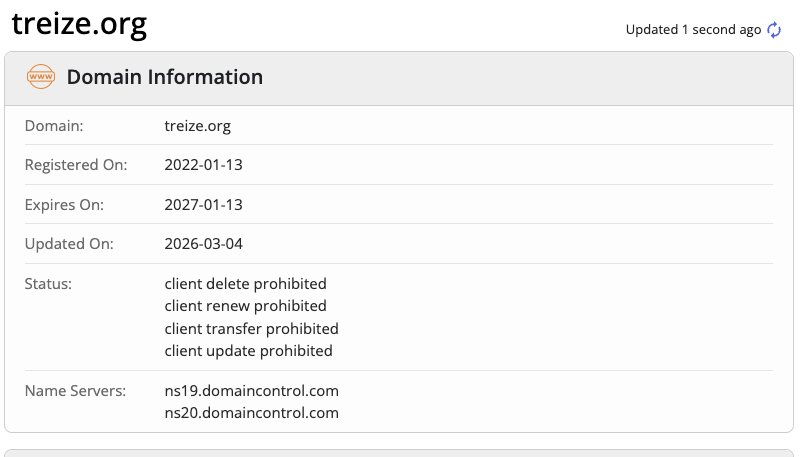Image resolution: width=810 pixels, height=457 pixels.
Task: Click the treize.org domain value
Action: 197,126
